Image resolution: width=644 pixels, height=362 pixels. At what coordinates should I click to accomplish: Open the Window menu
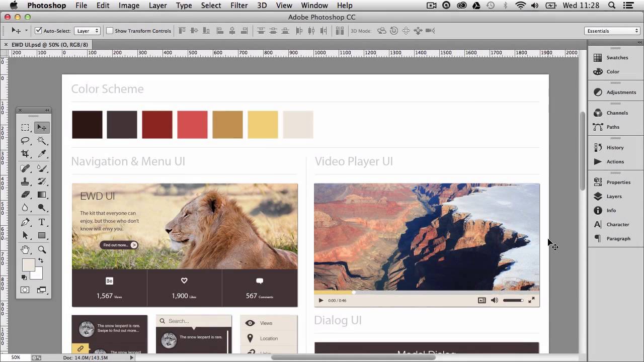[314, 6]
